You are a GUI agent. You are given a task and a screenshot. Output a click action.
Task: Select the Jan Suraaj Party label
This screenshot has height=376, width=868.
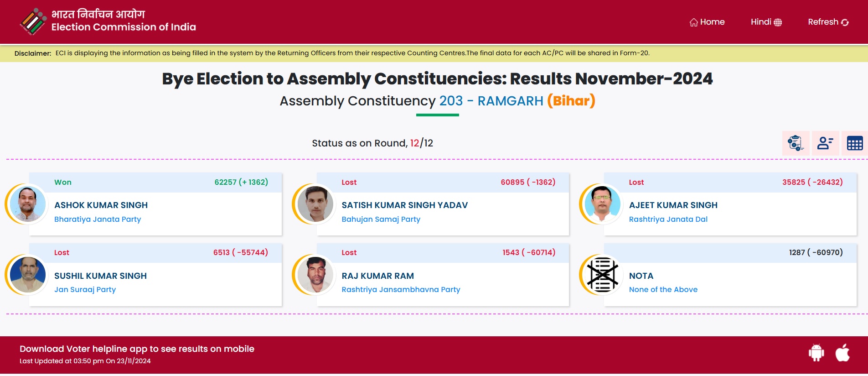click(85, 290)
